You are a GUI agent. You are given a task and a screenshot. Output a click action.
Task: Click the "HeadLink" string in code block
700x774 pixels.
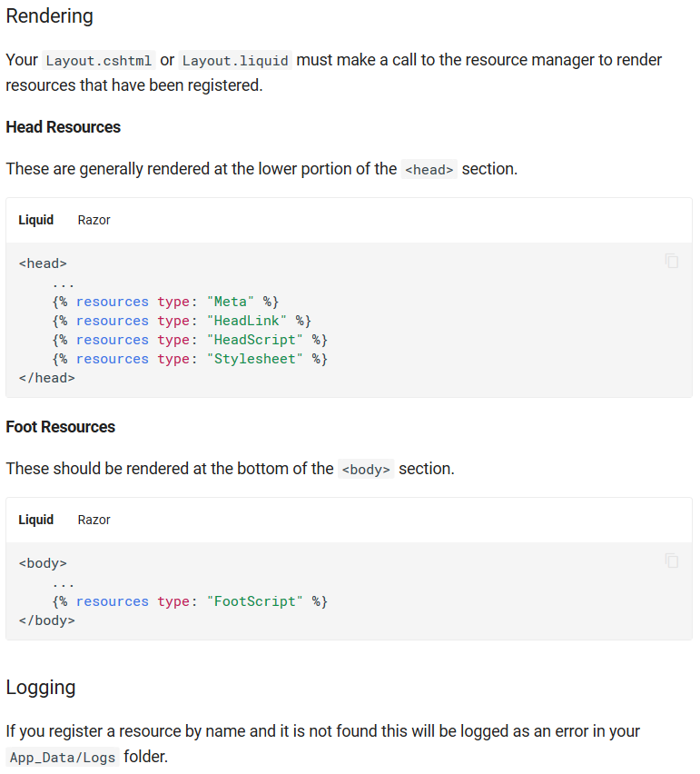click(247, 321)
